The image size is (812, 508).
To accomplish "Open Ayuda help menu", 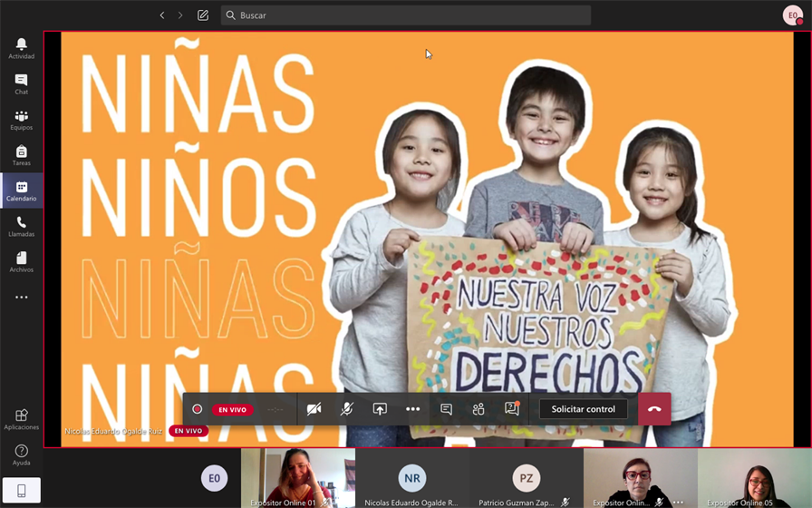I will [x=21, y=454].
